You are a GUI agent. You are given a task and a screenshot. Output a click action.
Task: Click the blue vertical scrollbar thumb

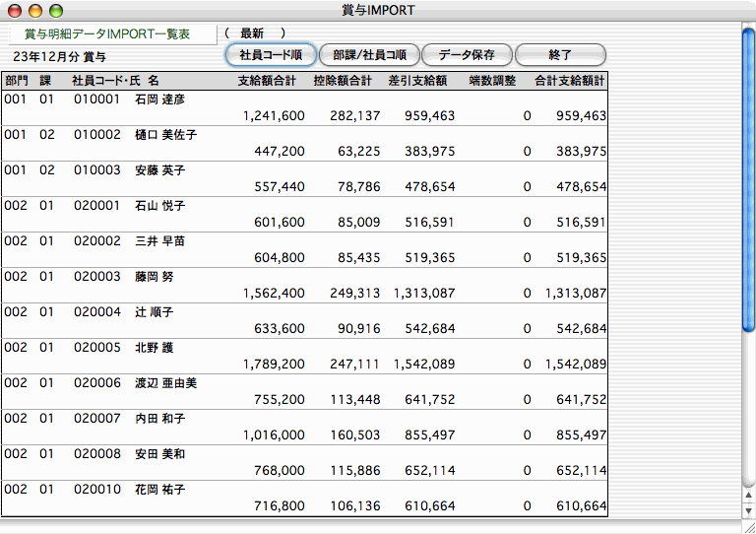pos(748,177)
